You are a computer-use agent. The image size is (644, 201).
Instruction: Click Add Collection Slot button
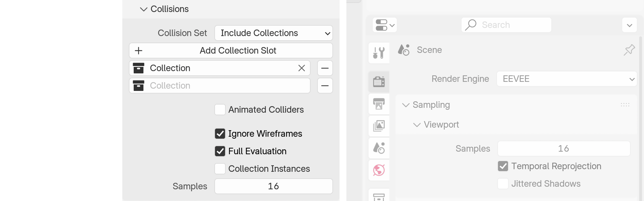click(231, 51)
